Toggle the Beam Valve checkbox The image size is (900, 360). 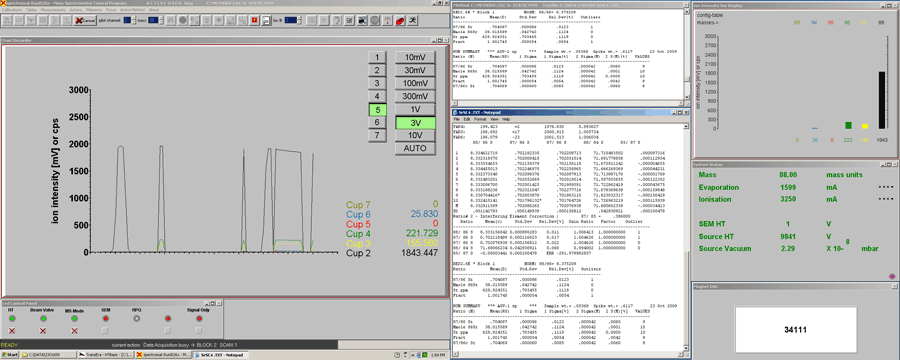[x=42, y=331]
